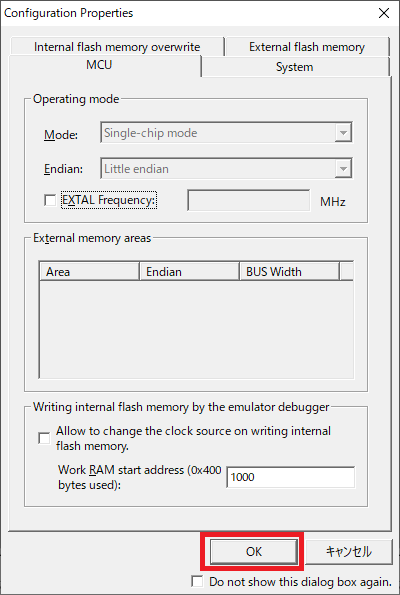
Task: Expand the Endian dropdown arrow
Action: point(343,168)
